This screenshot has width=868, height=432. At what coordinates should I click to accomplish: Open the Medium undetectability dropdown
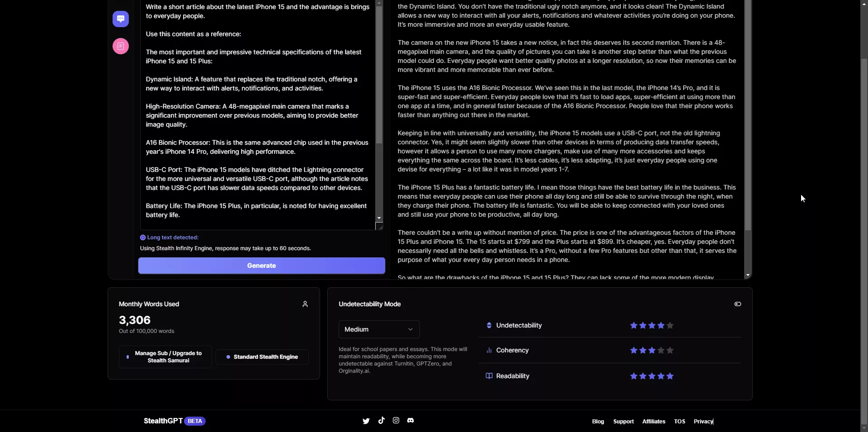(379, 329)
